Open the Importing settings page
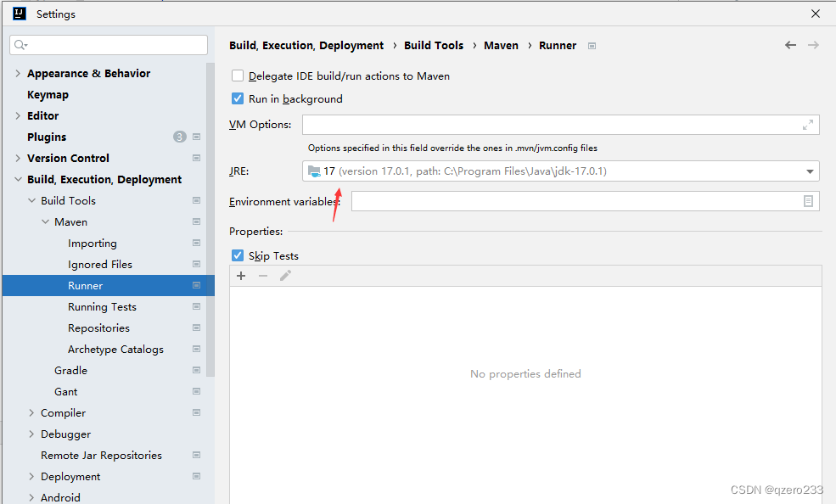Viewport: 836px width, 504px height. [93, 244]
